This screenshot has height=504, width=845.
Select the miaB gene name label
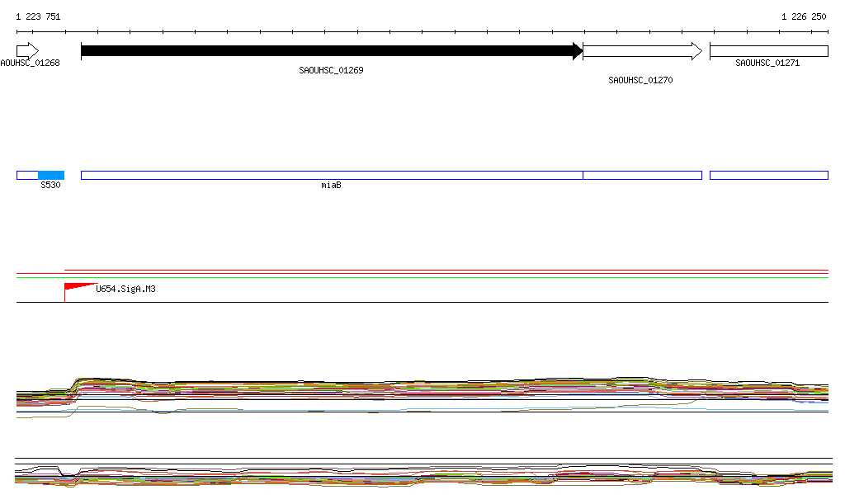click(331, 186)
